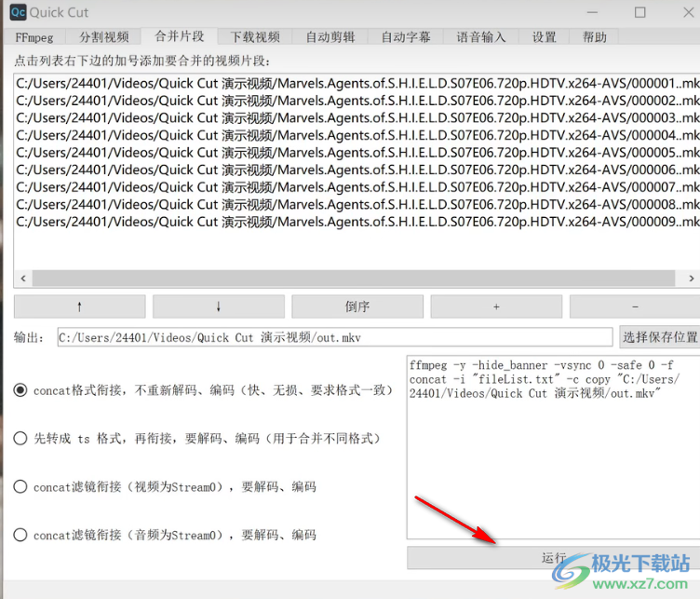Select the list entry ending in 000006
The width and height of the screenshot is (700, 599).
[x=357, y=170]
